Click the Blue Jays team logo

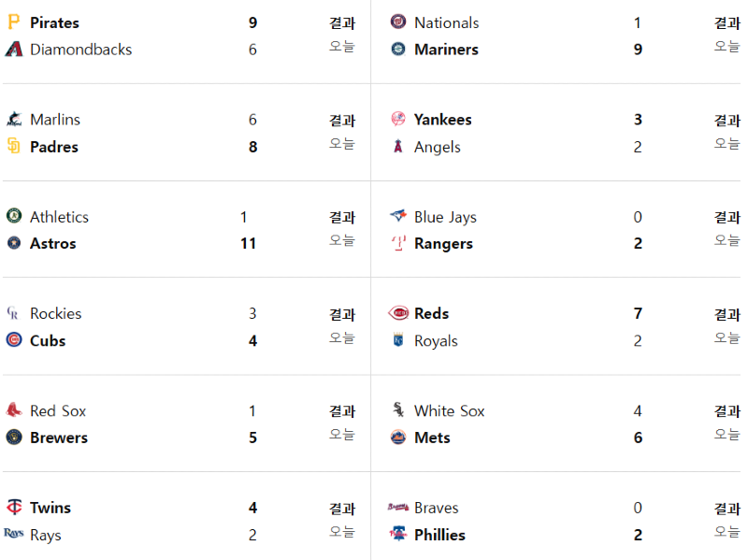coord(398,216)
